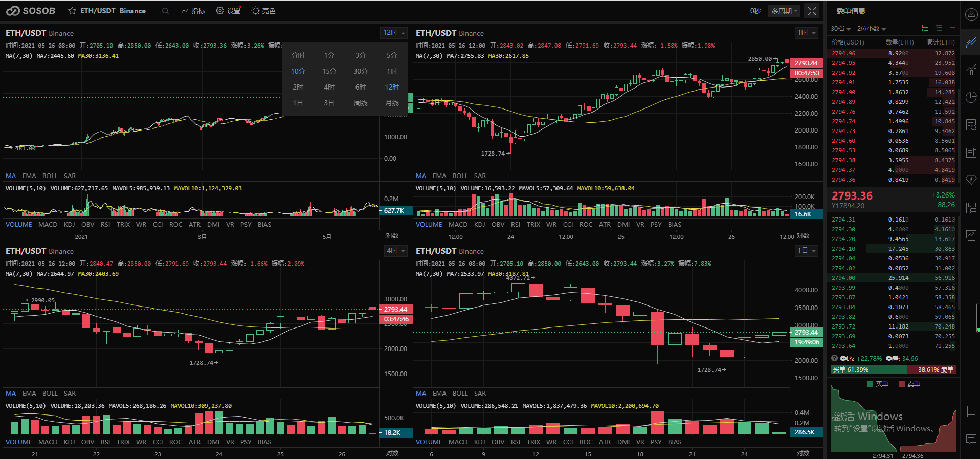Click the 38.61% 卖单 sell ratio bar
980x459 pixels.
click(932, 369)
